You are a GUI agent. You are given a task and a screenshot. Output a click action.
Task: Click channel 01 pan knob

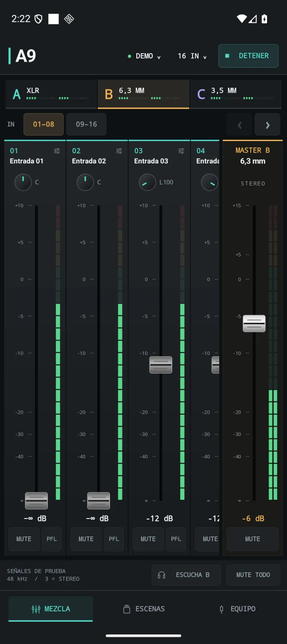tap(23, 182)
